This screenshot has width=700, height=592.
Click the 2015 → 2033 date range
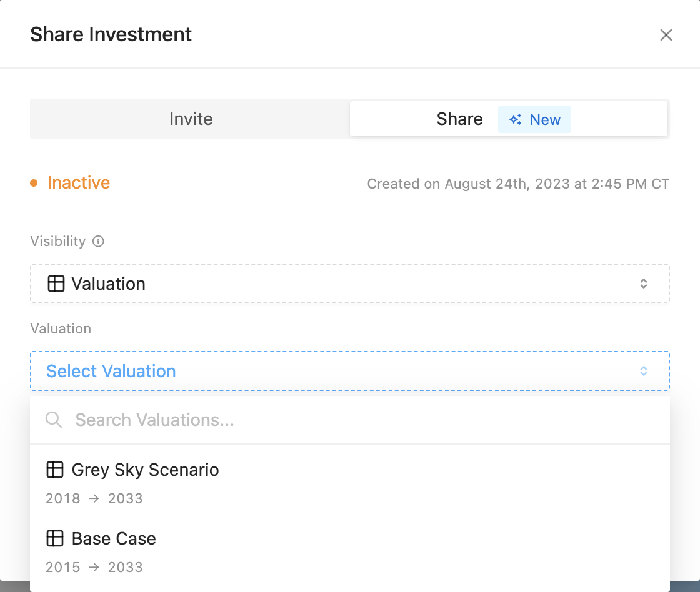coord(94,567)
